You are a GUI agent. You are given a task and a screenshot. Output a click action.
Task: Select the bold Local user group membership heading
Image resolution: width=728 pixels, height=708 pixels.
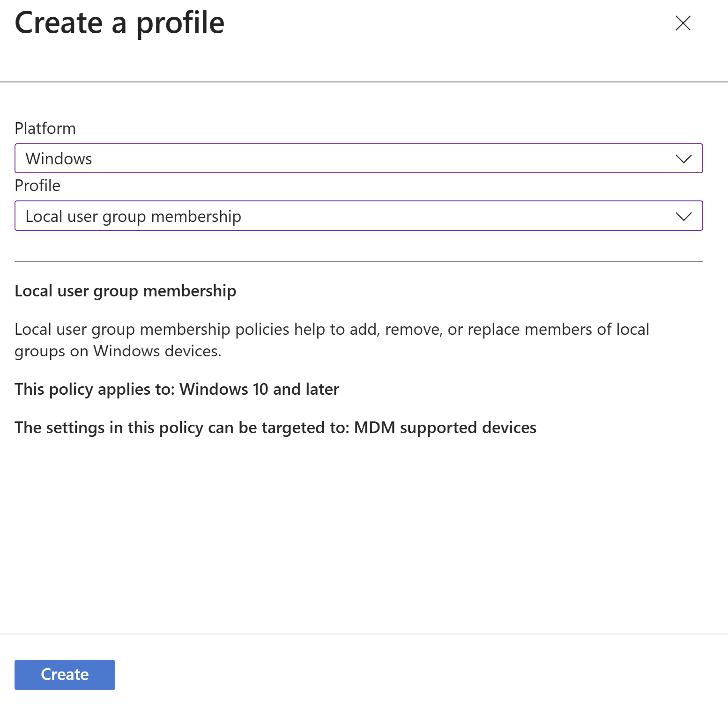(125, 291)
